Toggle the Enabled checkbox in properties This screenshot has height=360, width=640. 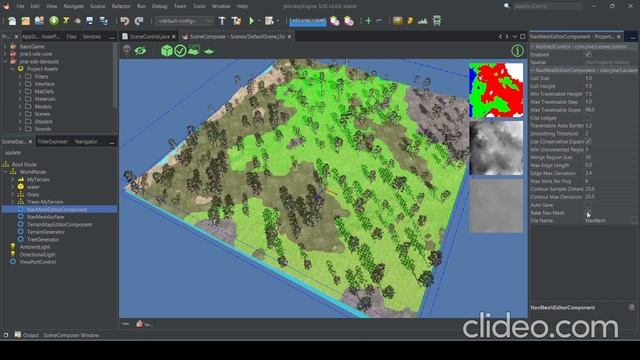(x=588, y=54)
